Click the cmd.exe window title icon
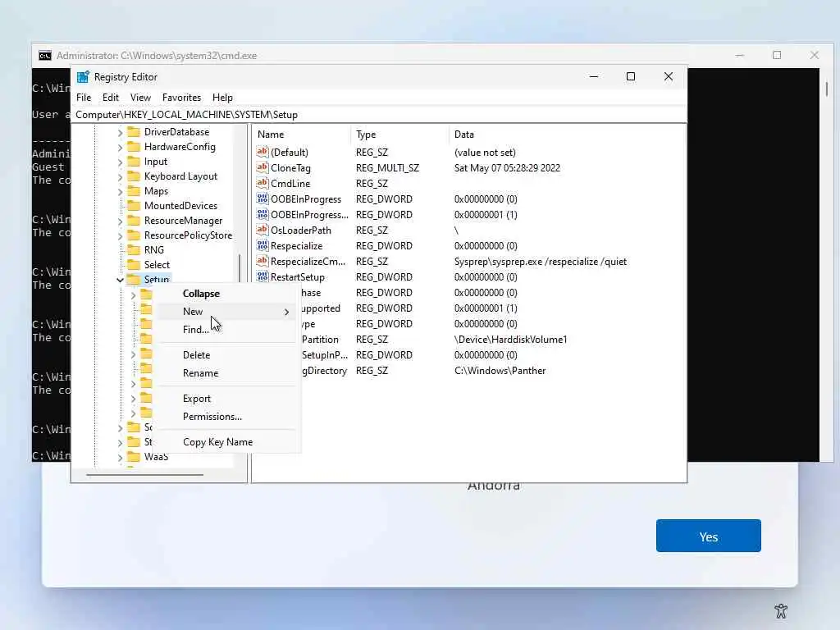 click(45, 56)
